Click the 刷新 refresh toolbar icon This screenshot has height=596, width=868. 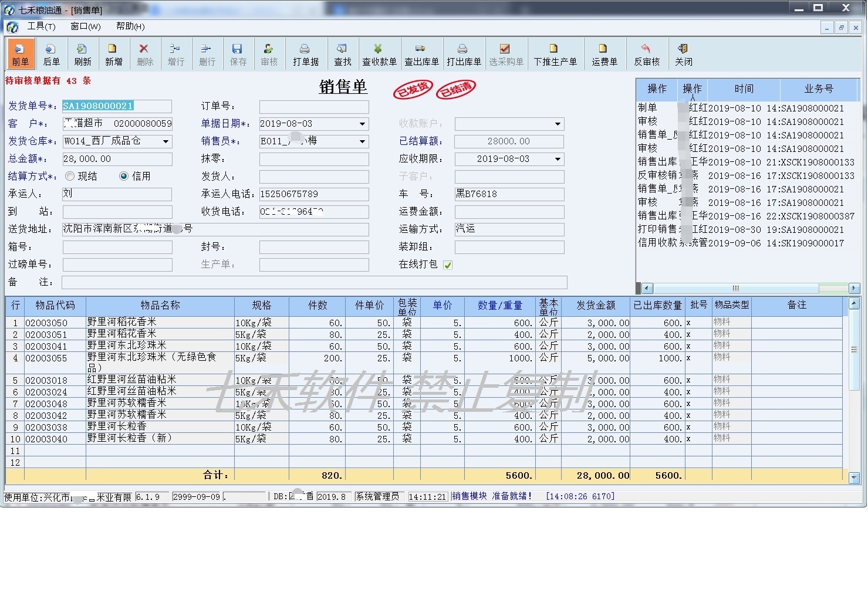point(82,55)
